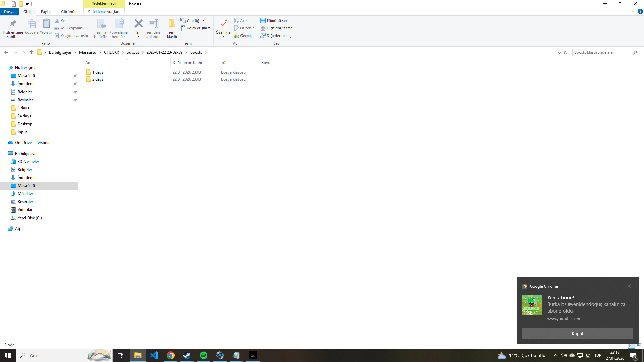This screenshot has height=362, width=644.
Task: Open Spotify from taskbar
Action: tap(203, 355)
